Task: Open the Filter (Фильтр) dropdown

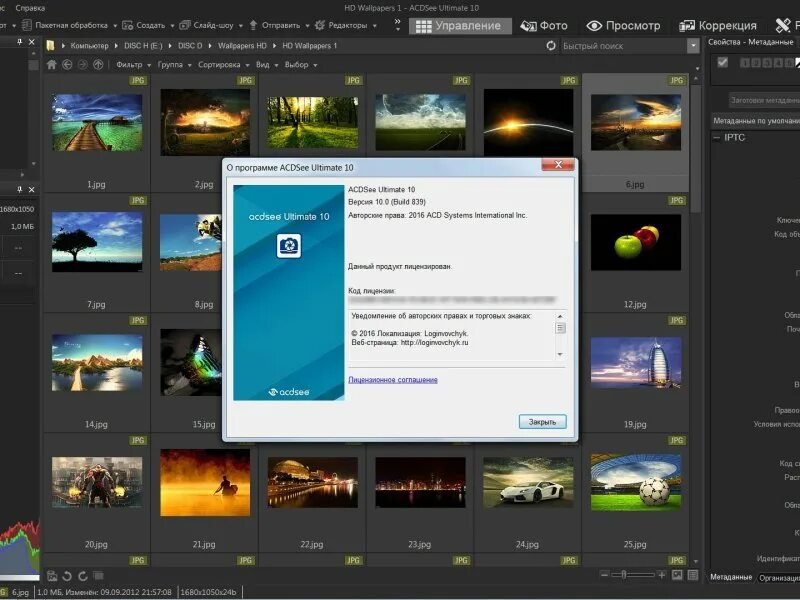Action: tap(134, 65)
